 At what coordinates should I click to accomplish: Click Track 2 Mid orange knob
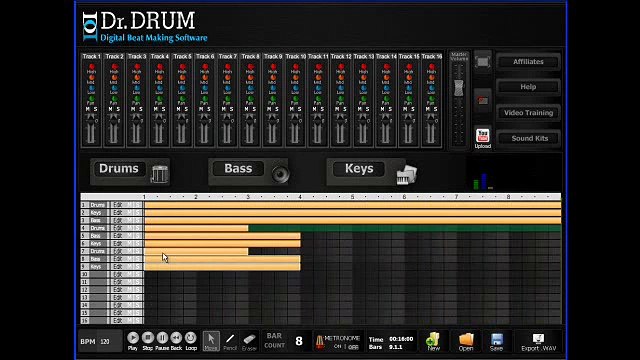[x=114, y=77]
